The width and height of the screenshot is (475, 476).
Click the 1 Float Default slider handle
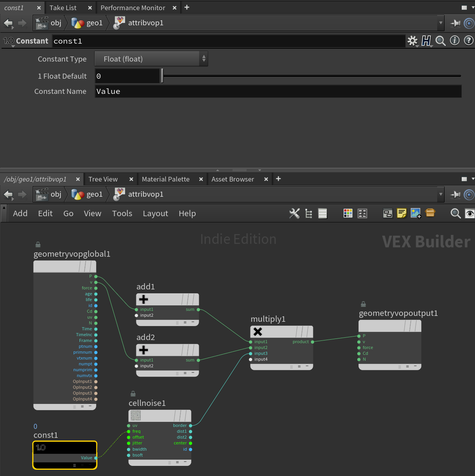point(162,76)
